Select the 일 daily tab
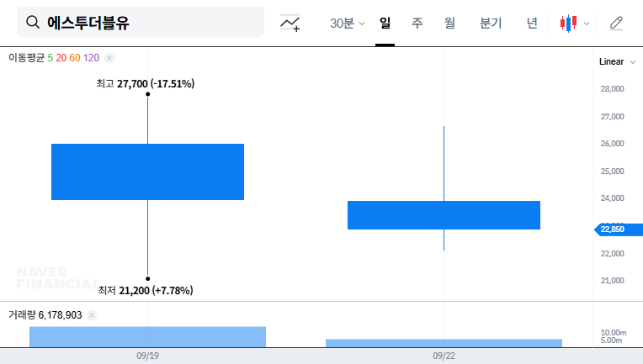 click(x=385, y=24)
